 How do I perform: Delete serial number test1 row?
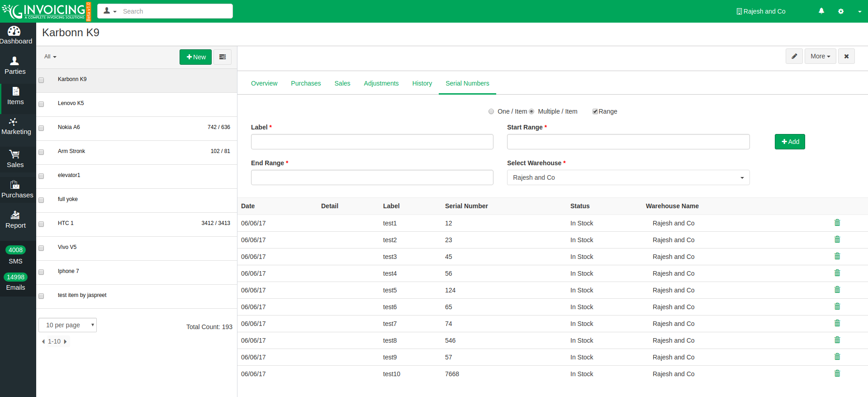[837, 223]
